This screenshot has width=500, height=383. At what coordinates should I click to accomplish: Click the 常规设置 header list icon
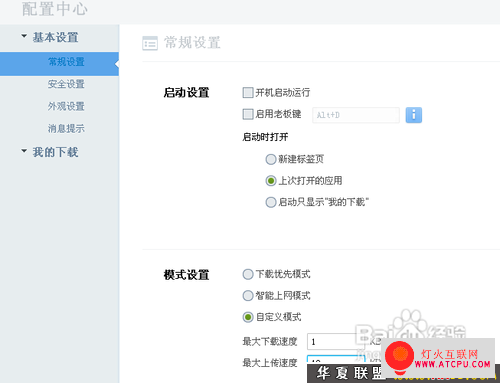150,43
